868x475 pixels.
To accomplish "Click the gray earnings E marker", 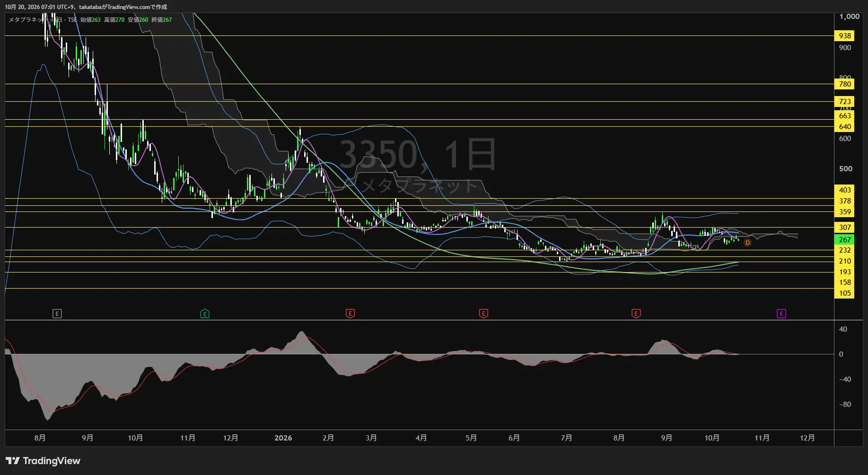I will point(57,314).
